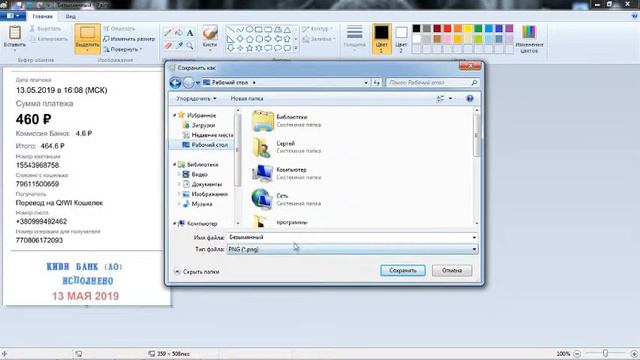Select the Fill bucket tool
640x360 pixels.
pos(179,33)
